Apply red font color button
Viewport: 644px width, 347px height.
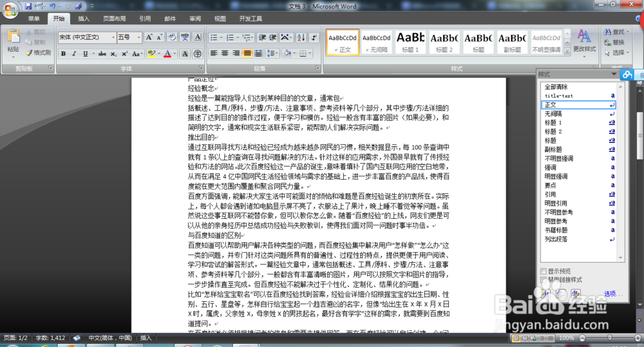[x=167, y=54]
